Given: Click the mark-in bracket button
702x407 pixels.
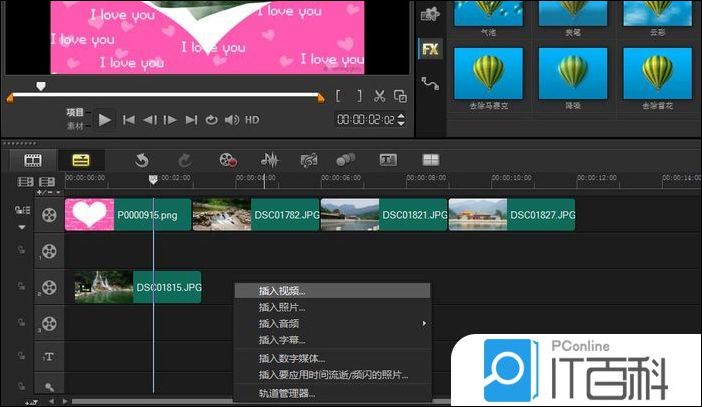Looking at the screenshot, I should [x=340, y=96].
